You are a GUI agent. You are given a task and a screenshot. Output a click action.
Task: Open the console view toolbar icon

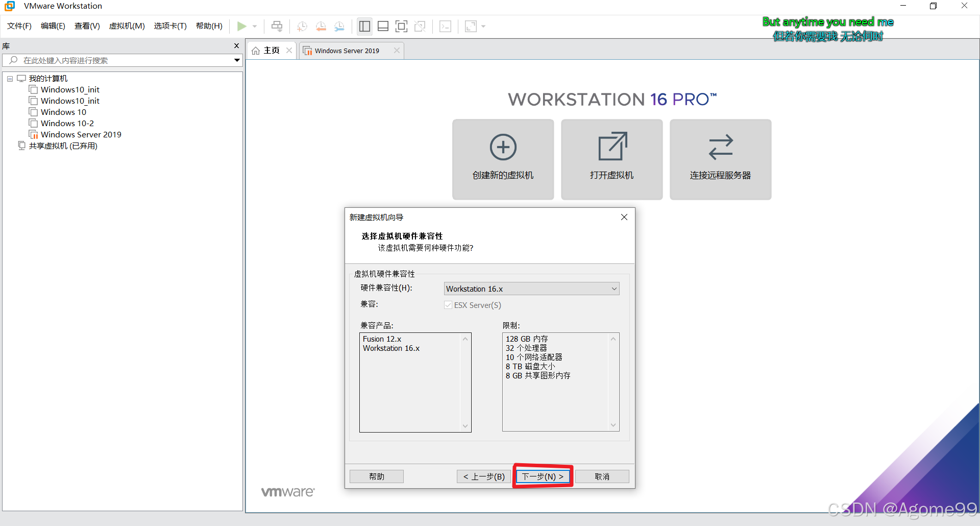click(445, 26)
